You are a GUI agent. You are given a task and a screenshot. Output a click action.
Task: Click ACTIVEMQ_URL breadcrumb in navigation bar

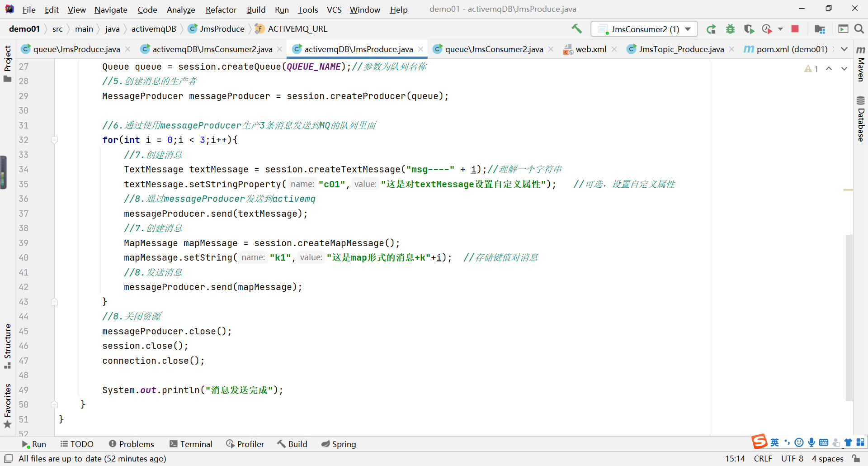pyautogui.click(x=291, y=29)
